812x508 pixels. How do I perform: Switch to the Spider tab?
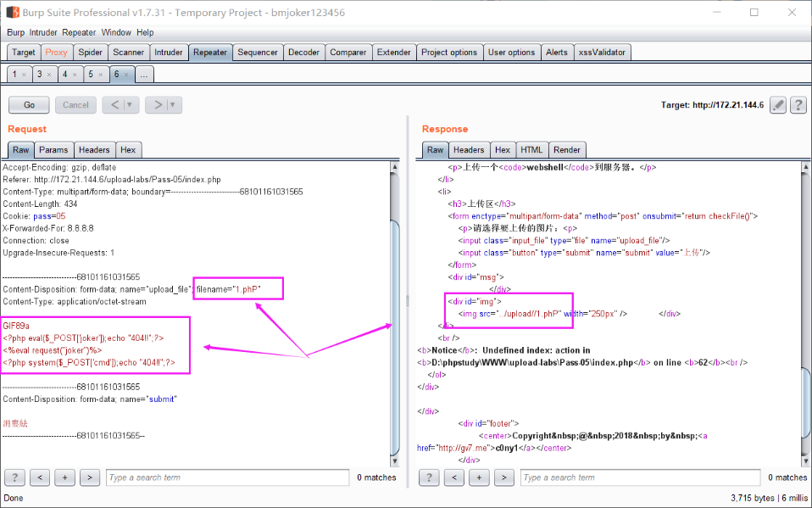pos(90,53)
